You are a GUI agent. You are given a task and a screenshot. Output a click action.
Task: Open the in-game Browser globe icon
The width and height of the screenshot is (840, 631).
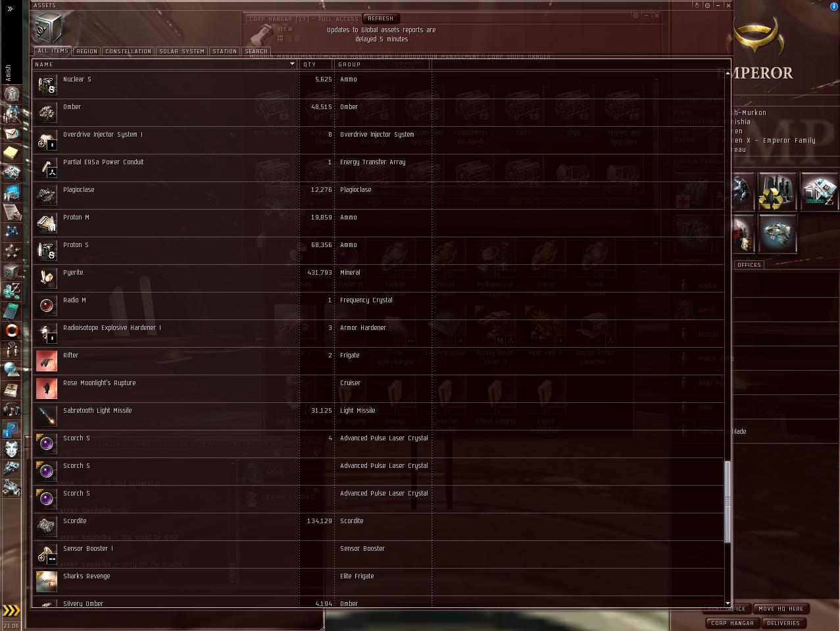pyautogui.click(x=12, y=369)
